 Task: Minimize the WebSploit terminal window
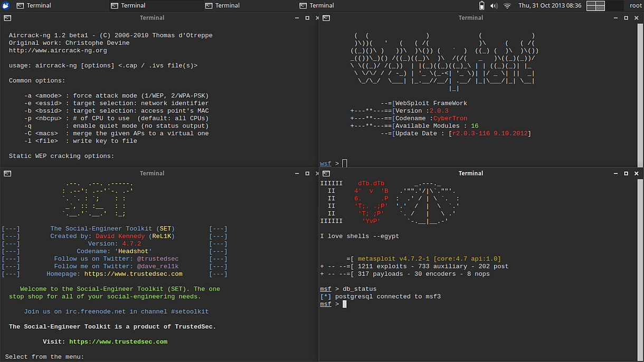point(616,18)
